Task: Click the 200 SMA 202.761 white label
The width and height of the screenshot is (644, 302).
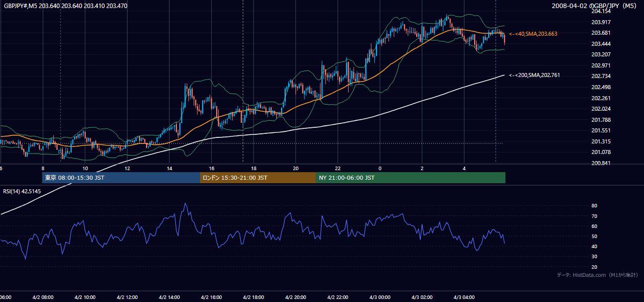Action: [x=535, y=75]
